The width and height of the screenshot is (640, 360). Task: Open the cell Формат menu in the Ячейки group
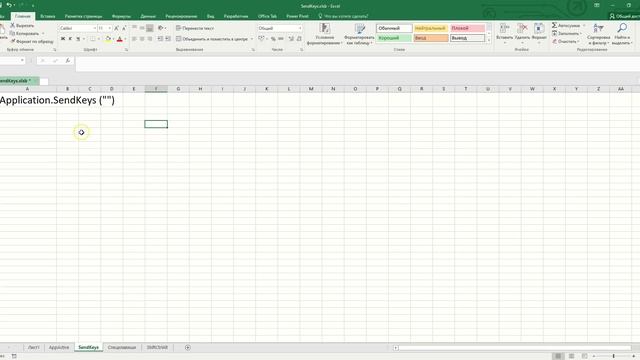(539, 32)
